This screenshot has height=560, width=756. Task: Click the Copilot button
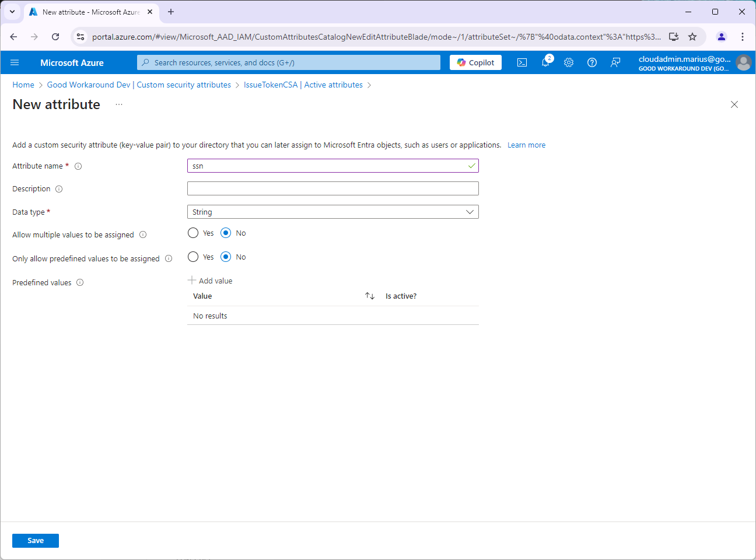click(x=475, y=62)
